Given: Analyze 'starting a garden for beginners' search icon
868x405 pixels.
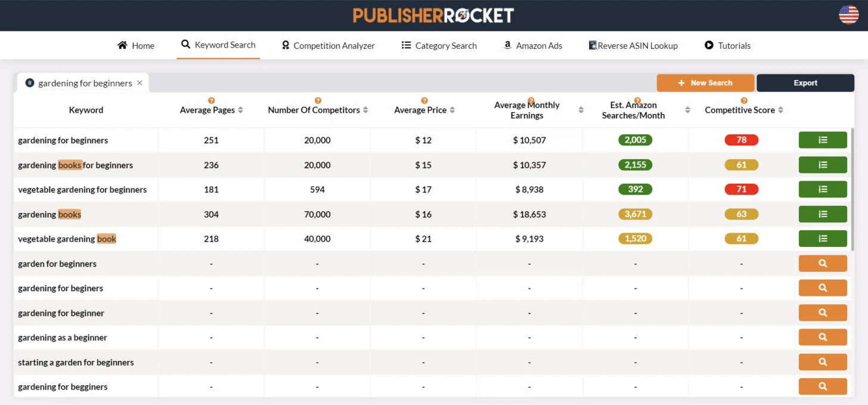Looking at the screenshot, I should (823, 362).
